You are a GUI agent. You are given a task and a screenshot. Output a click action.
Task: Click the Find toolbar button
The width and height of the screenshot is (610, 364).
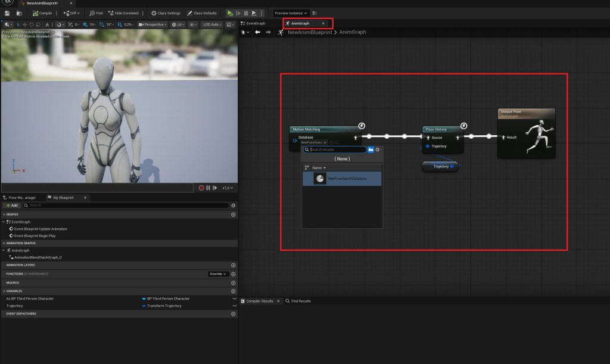coord(96,13)
